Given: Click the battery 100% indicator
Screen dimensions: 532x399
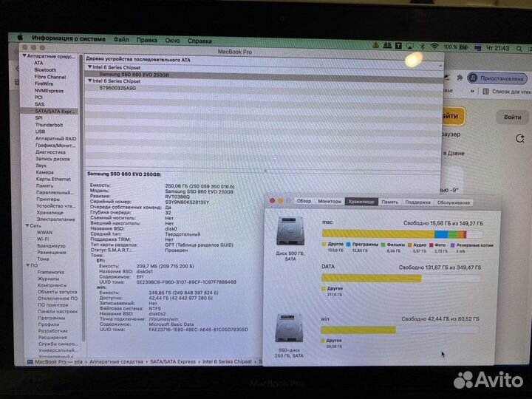Looking at the screenshot, I should coord(456,47).
